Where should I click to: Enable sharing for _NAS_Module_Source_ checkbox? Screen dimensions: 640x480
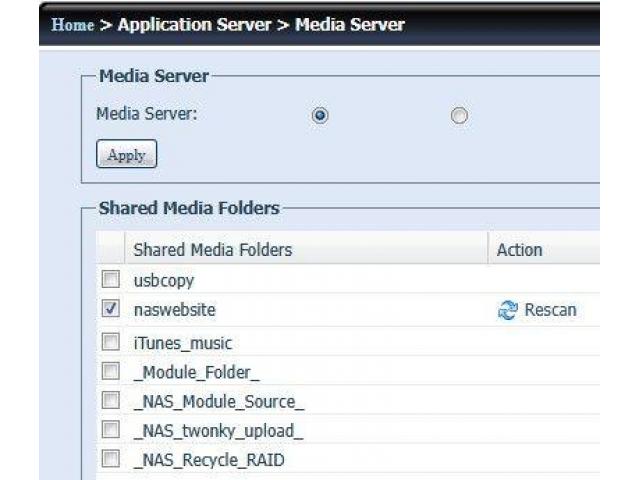[111, 402]
